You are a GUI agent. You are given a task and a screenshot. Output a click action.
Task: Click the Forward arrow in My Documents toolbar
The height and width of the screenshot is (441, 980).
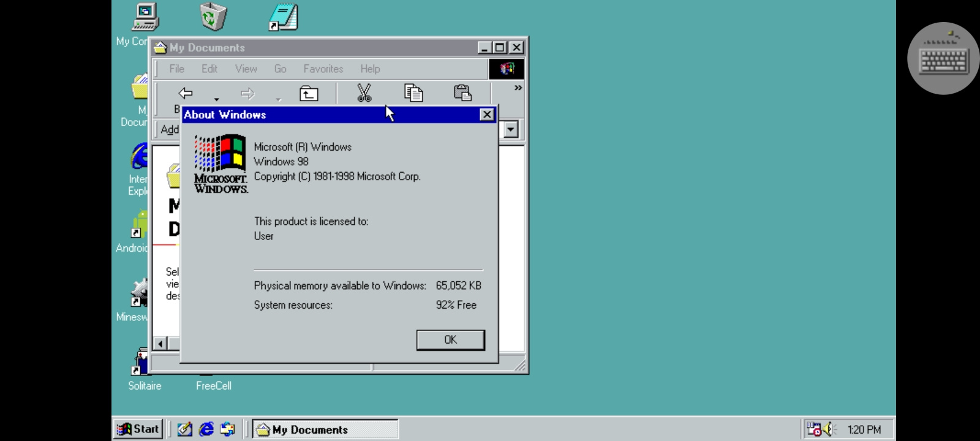click(247, 94)
